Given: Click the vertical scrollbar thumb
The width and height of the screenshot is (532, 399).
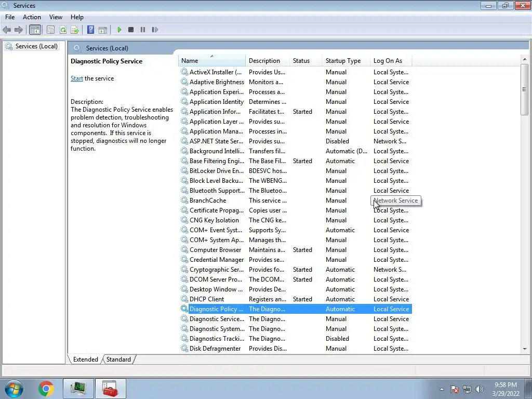Looking at the screenshot, I should (525, 89).
